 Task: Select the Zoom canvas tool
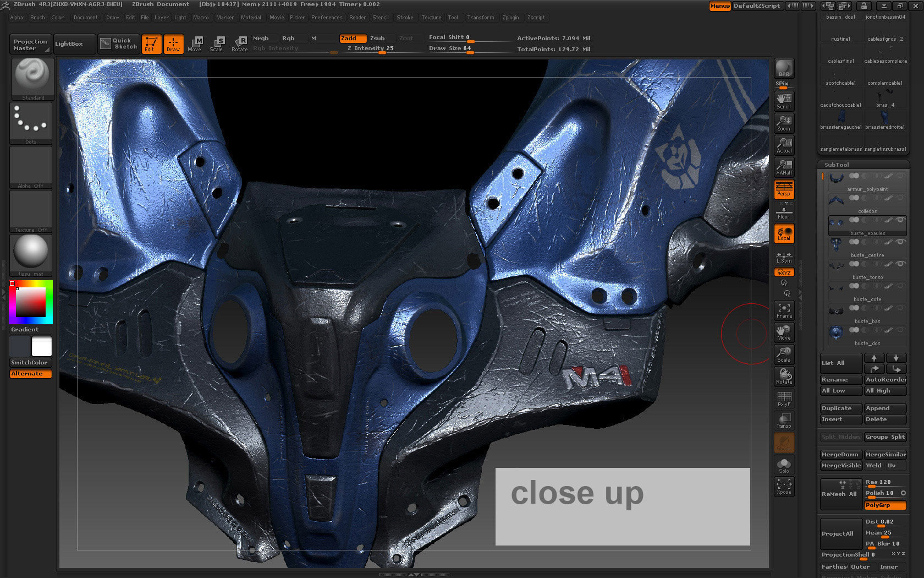pos(784,123)
